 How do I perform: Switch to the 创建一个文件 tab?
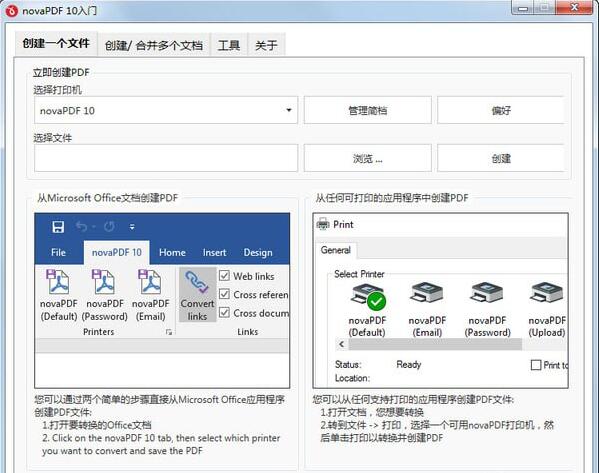pos(56,44)
